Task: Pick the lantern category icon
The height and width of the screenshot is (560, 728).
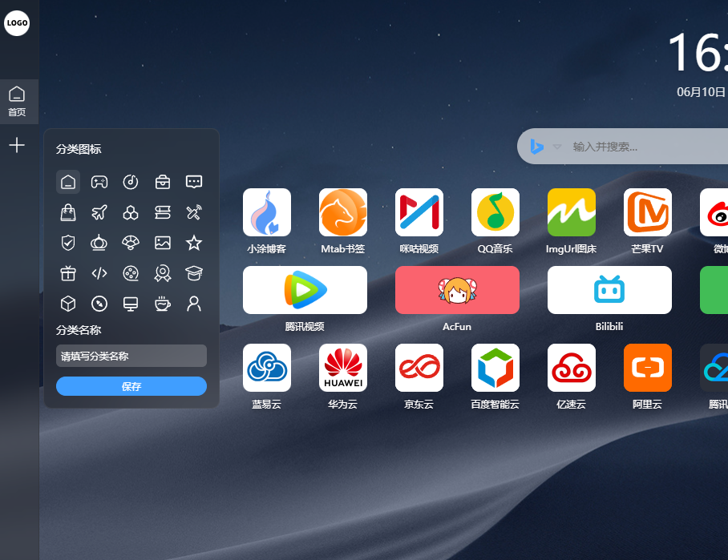Action: click(x=99, y=243)
